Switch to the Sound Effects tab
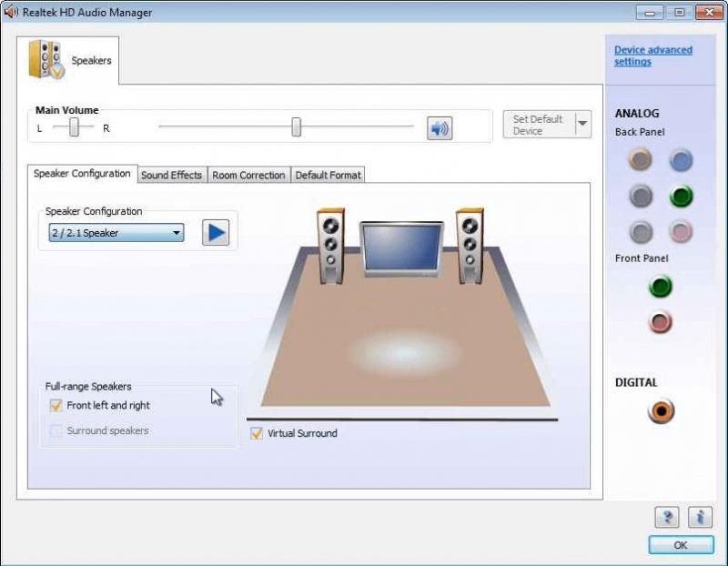Screen dimensions: 728x566 point(171,175)
